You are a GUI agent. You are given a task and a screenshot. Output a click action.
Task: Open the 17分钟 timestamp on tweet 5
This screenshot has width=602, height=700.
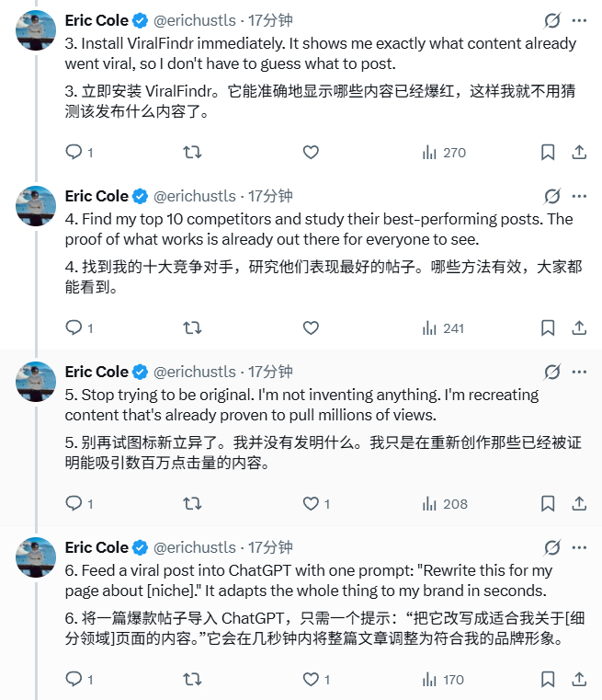[270, 372]
